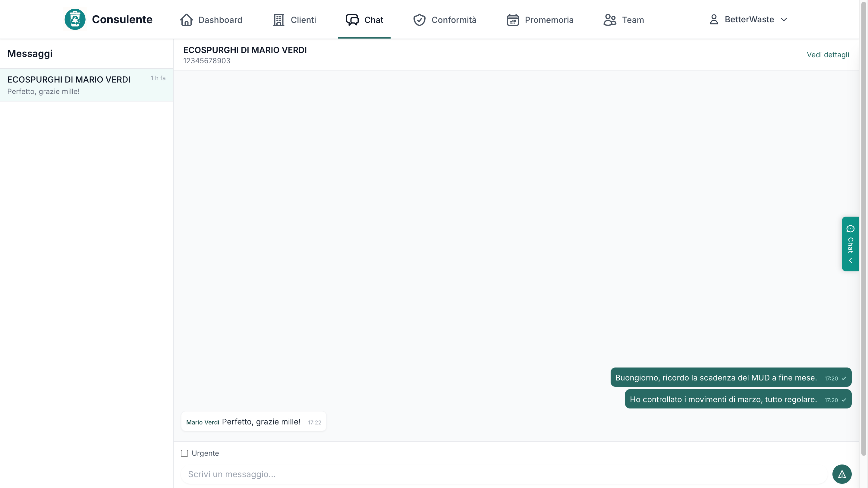Click the Mario Verdi sender name
Viewport: 868px width, 488px height.
[x=203, y=422]
